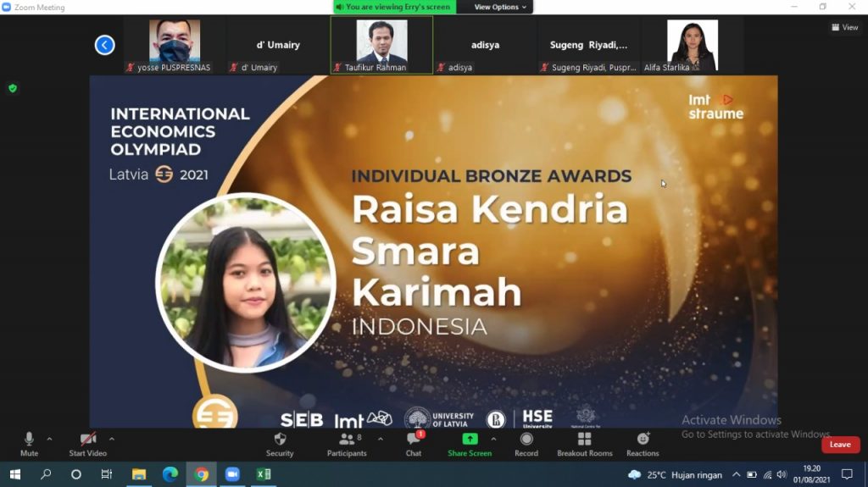This screenshot has height=487, width=868.
Task: Toggle the Mute microphone button
Action: 29,439
